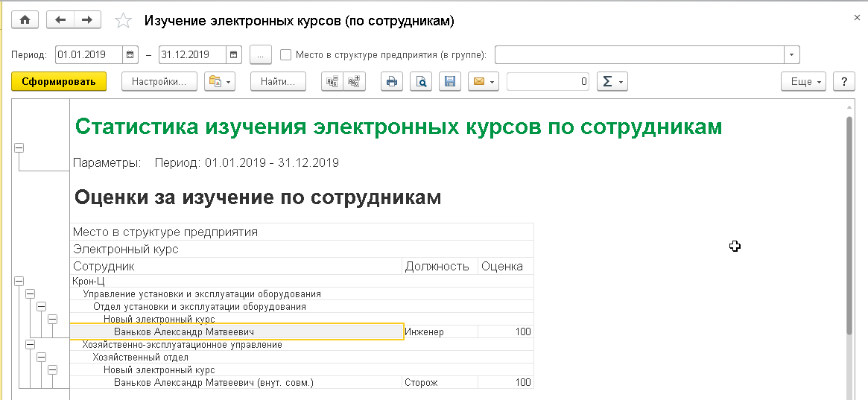The width and height of the screenshot is (868, 400).
Task: Enable 'Место в структуре предприятия' checkbox
Action: coord(285,54)
